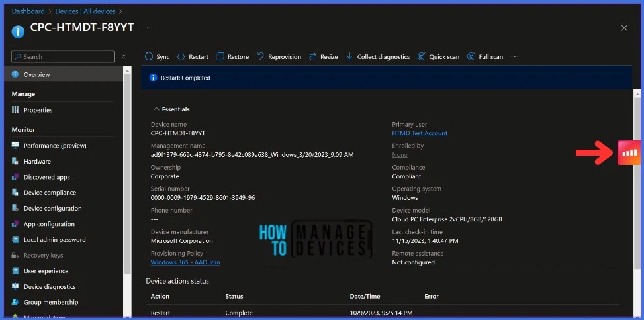Click the Device compliance icon
This screenshot has width=644, height=320.
[x=15, y=193]
